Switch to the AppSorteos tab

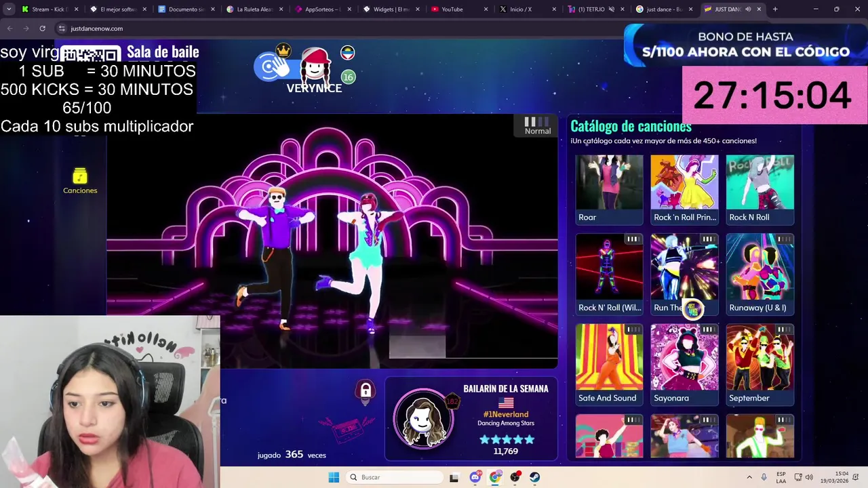coord(323,9)
